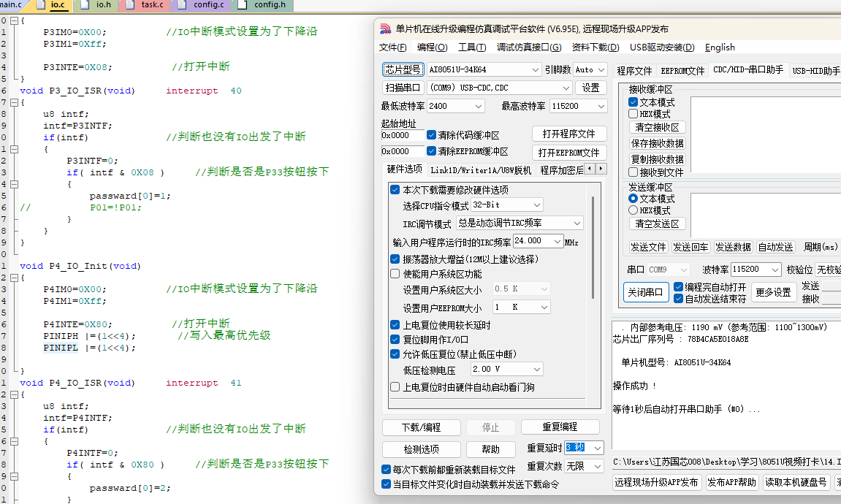Toggle 上电复位使用较长延时 checkbox

coord(395,325)
